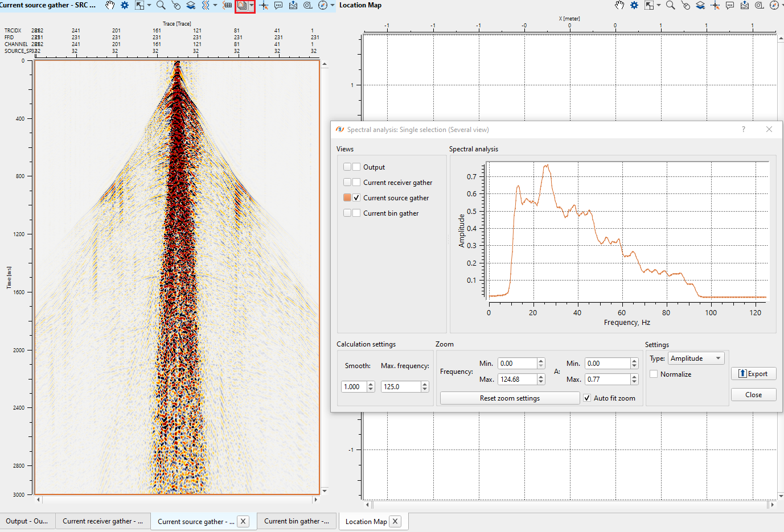The image size is (784, 532).
Task: Switch to the Current receiver gather tab
Action: 102,521
